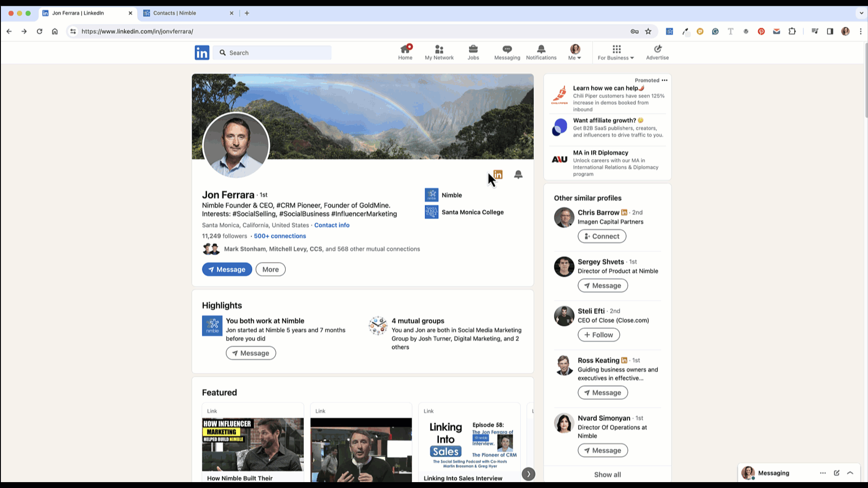Open Messaging in top navigation
The height and width of the screenshot is (488, 868).
point(507,50)
